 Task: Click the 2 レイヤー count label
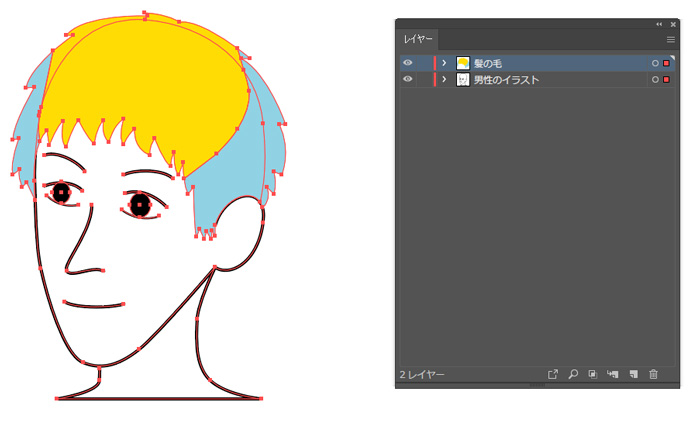422,374
